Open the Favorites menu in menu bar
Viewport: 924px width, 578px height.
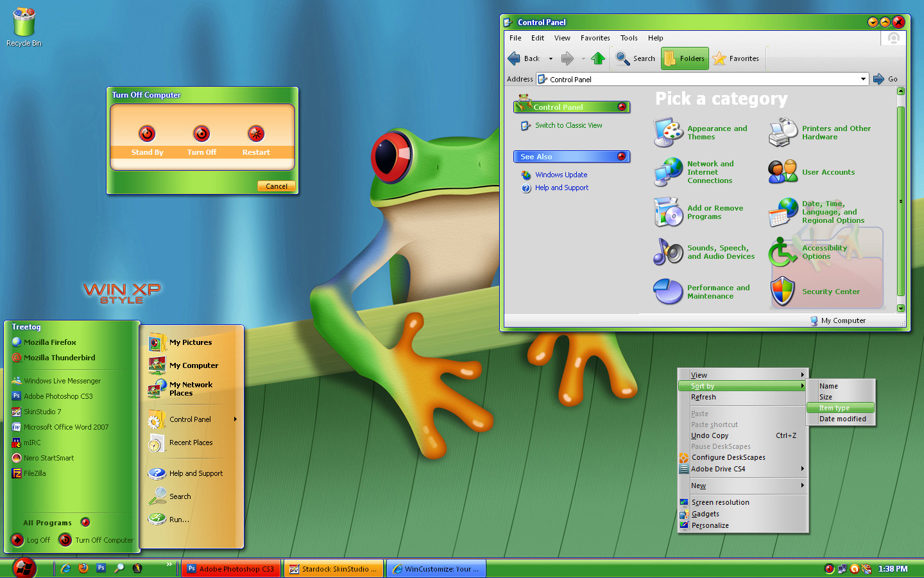pos(595,38)
